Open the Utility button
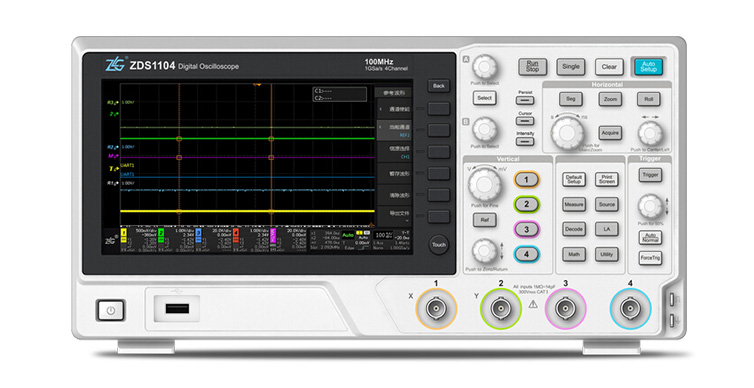Image resolution: width=754 pixels, height=388 pixels. [x=607, y=254]
